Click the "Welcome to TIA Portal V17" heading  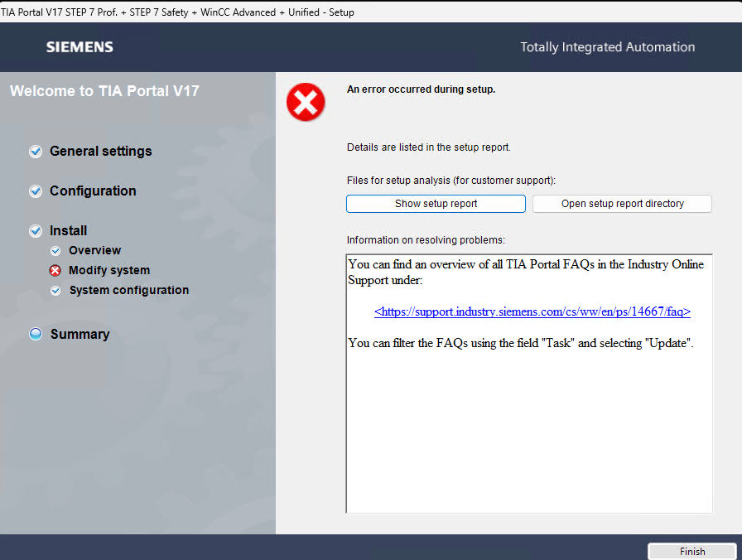[x=104, y=90]
